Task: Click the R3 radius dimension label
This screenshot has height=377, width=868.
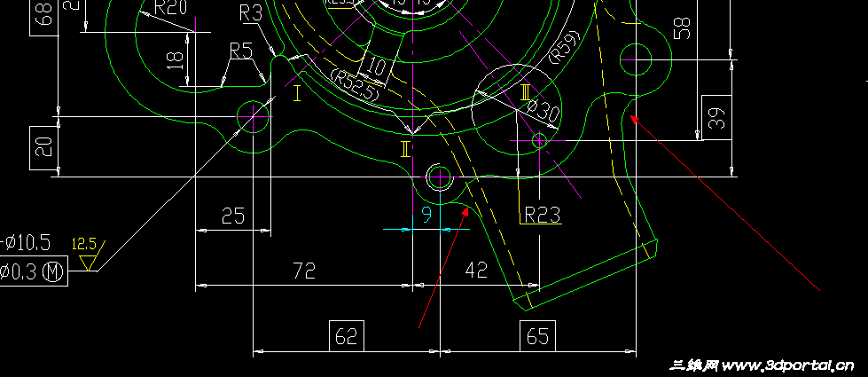Action: click(x=251, y=13)
